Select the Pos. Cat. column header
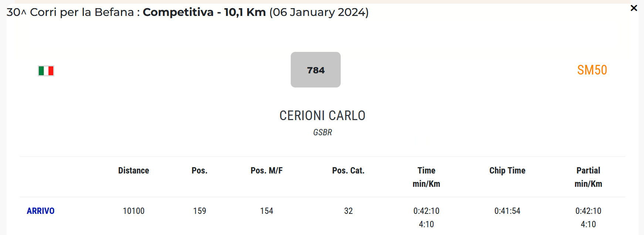Screen dimensions: 644x235 point(348,171)
